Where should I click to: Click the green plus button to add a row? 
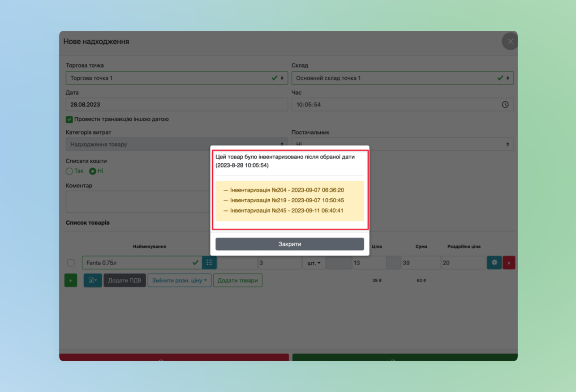(x=71, y=281)
